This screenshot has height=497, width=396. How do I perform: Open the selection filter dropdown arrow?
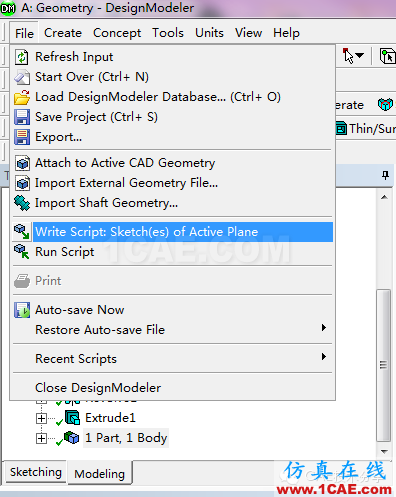coord(360,55)
